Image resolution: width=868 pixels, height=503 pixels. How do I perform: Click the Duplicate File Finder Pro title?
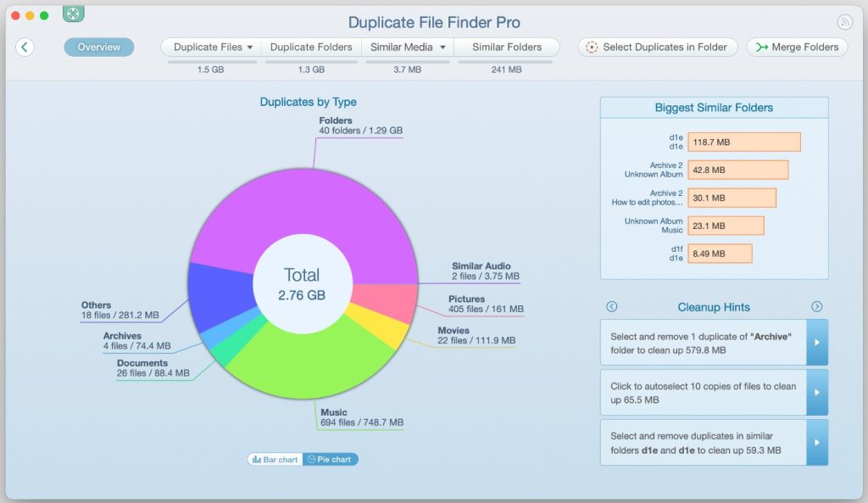[x=434, y=22]
